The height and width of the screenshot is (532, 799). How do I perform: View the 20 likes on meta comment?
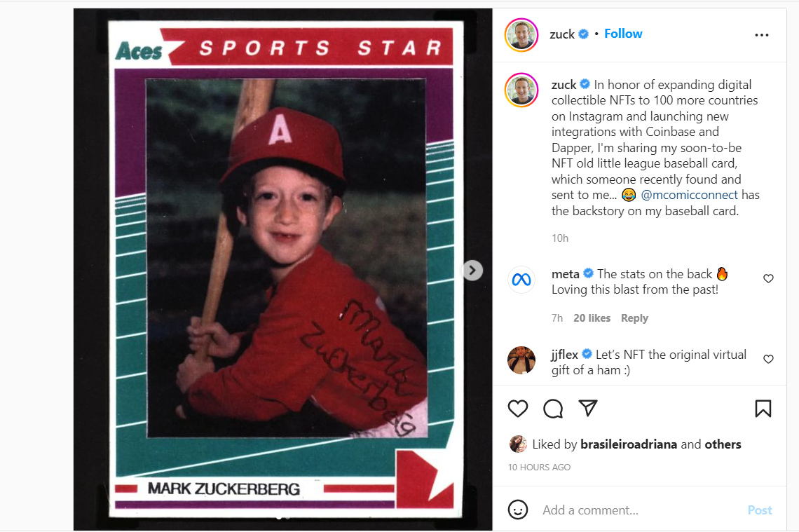pos(592,318)
